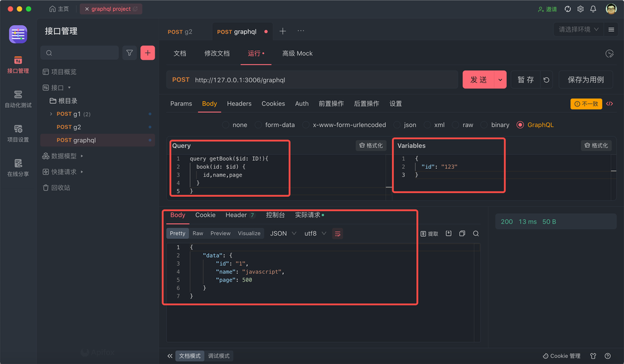Click the filter icon beside the search box
624x364 pixels.
[129, 53]
